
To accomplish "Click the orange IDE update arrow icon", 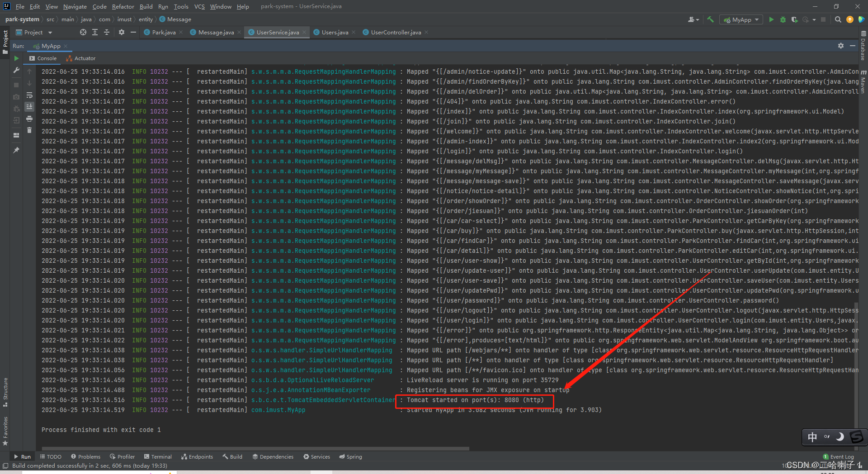I will [850, 19].
